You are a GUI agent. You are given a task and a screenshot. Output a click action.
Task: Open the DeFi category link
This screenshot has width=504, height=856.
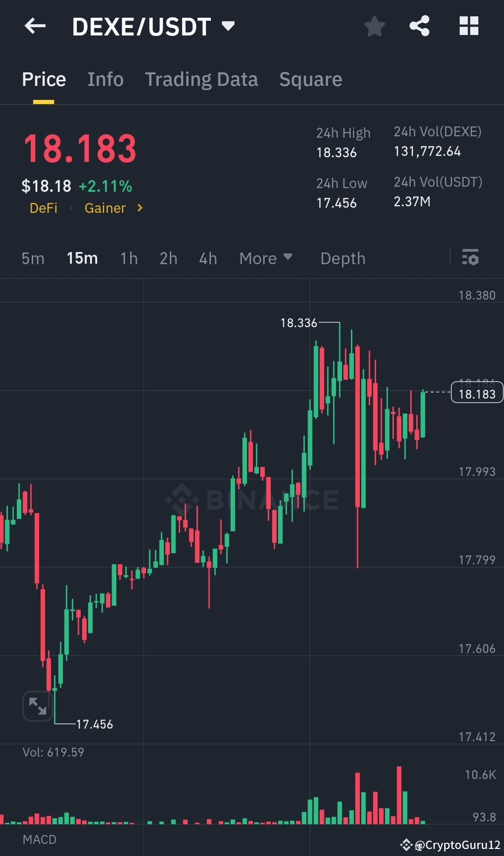(x=43, y=209)
